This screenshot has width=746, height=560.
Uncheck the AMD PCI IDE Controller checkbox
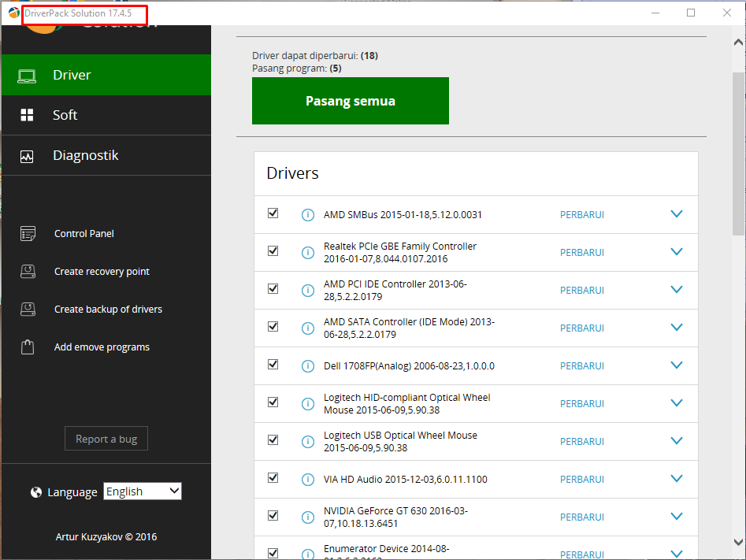click(x=273, y=289)
